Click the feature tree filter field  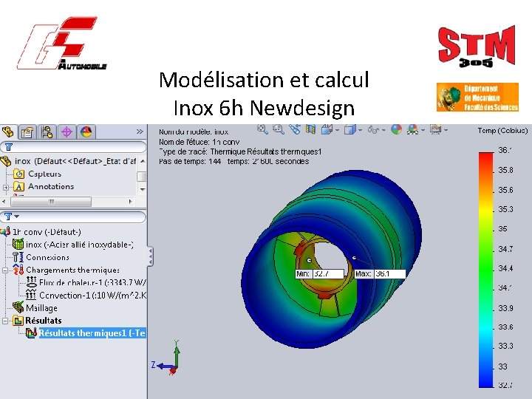73,147
